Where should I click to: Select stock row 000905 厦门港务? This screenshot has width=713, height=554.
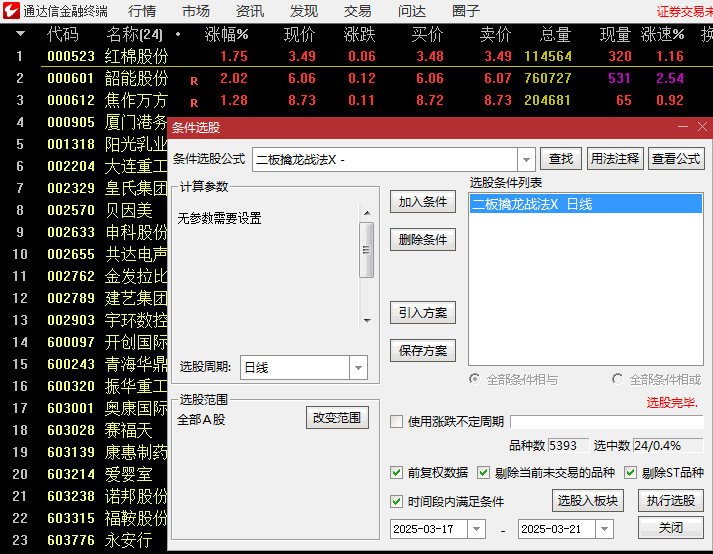84,122
